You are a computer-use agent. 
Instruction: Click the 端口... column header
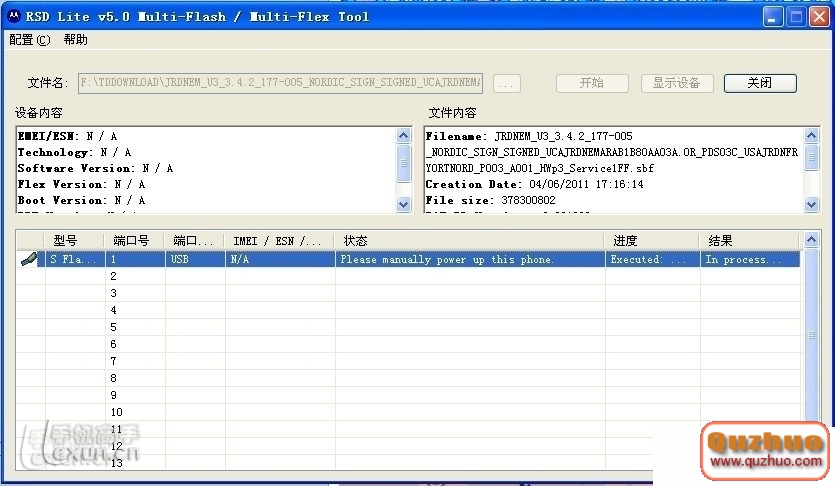195,241
